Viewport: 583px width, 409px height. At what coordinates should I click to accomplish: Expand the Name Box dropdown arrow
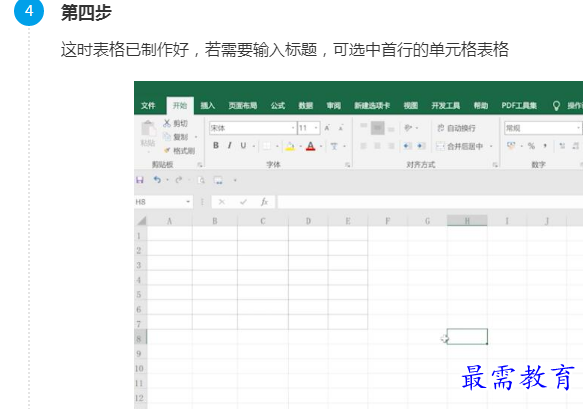188,202
